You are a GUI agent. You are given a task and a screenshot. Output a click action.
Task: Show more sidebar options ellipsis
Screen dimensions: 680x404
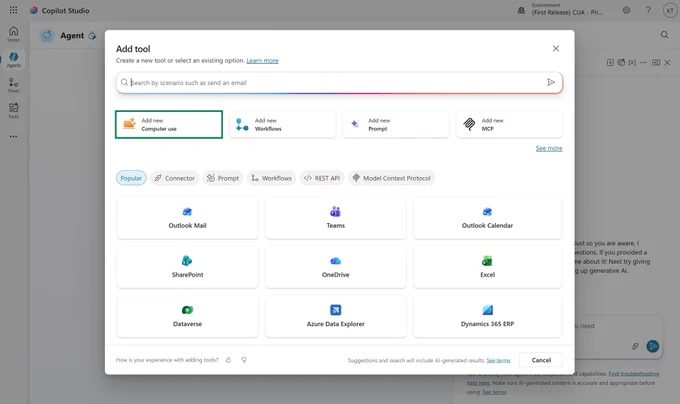click(13, 136)
